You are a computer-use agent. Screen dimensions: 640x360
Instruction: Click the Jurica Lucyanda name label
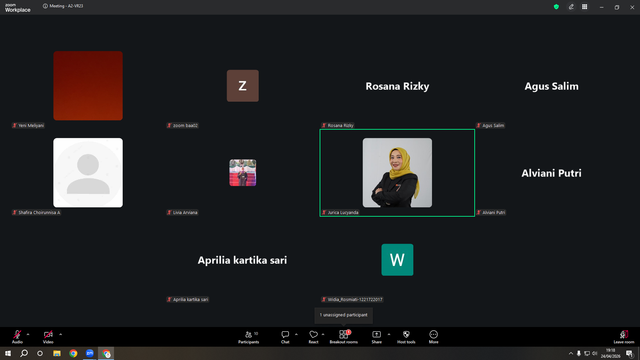pyautogui.click(x=340, y=213)
